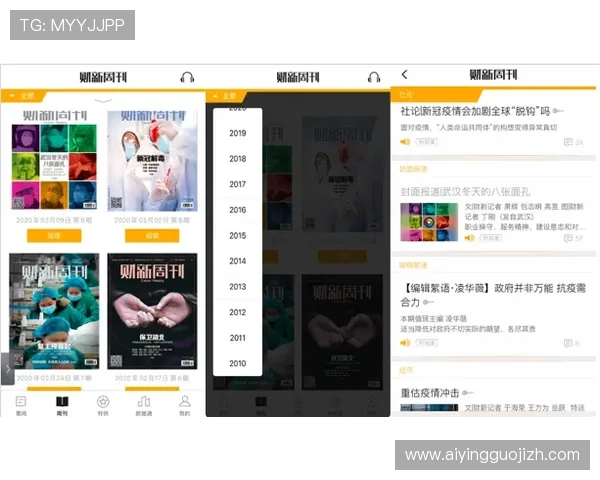Go back using the left arrow
The height and width of the screenshot is (480, 600).
[x=404, y=75]
